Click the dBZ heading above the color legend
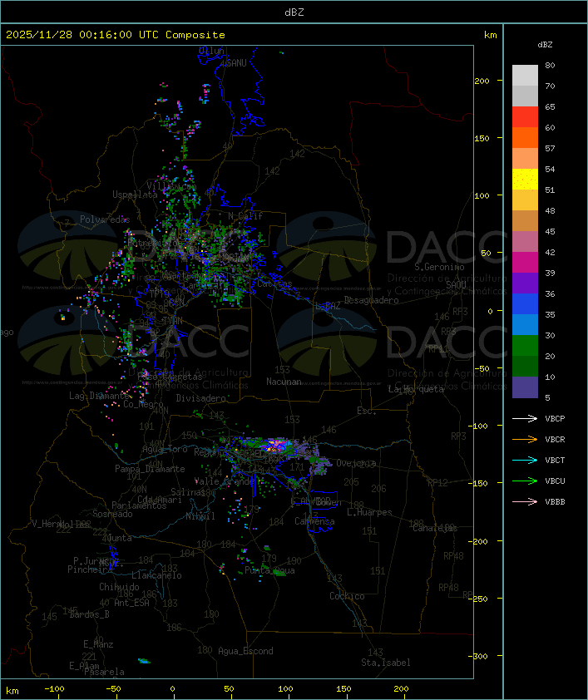This screenshot has width=588, height=700. click(x=545, y=45)
